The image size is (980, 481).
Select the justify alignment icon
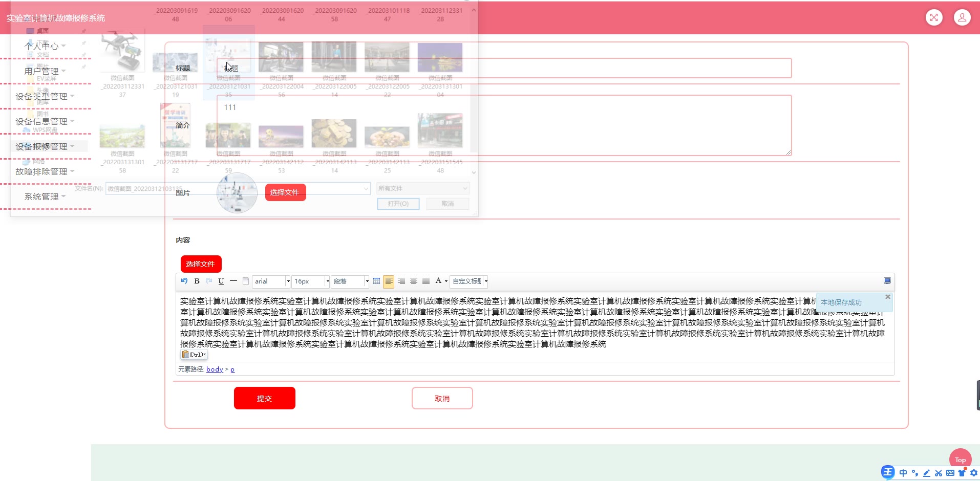point(426,281)
